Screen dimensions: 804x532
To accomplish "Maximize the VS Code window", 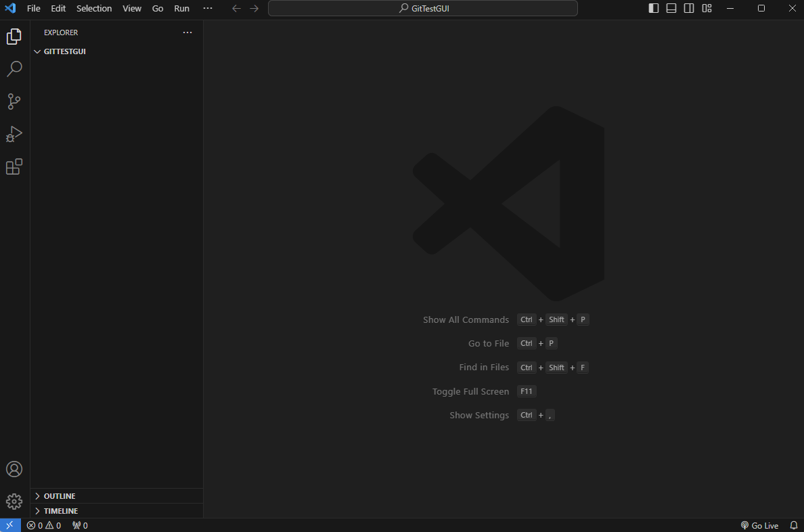I will tap(761, 8).
